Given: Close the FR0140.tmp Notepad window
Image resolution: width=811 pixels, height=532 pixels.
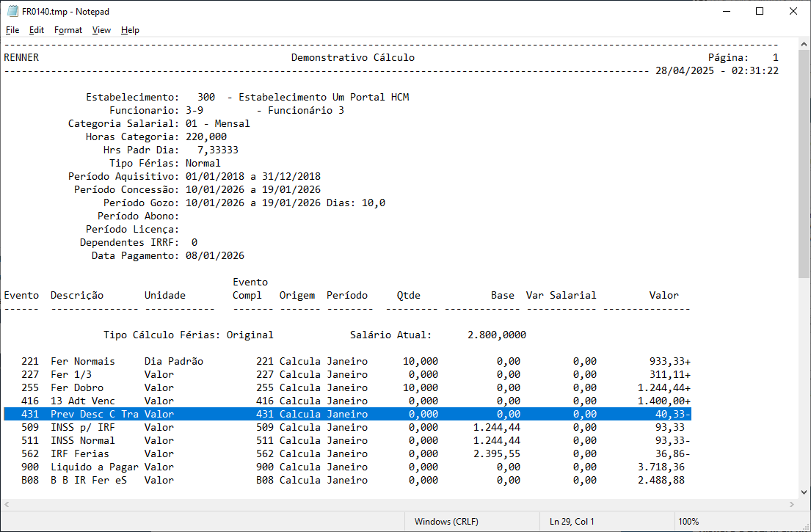Looking at the screenshot, I should pyautogui.click(x=793, y=12).
